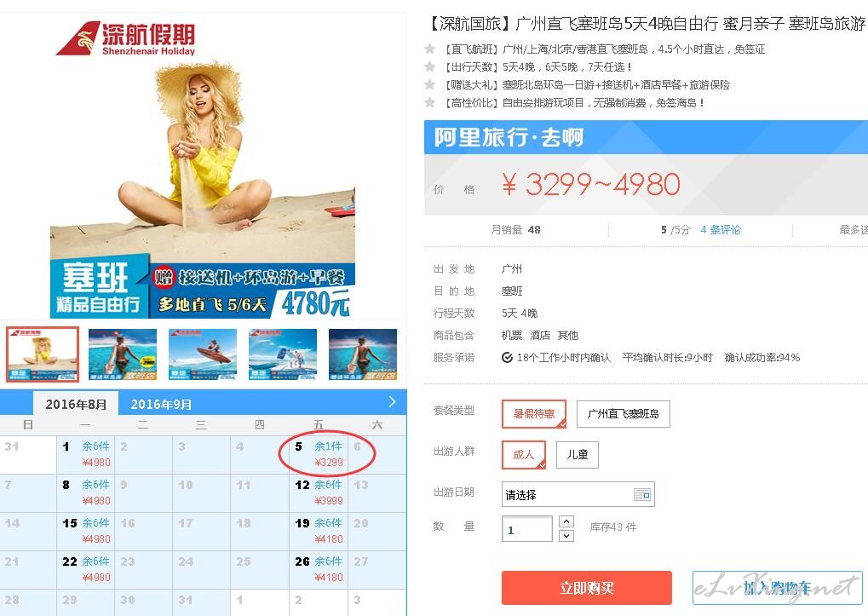Select August 12 priced ¥3999
This screenshot has width=868, height=616.
[319, 492]
